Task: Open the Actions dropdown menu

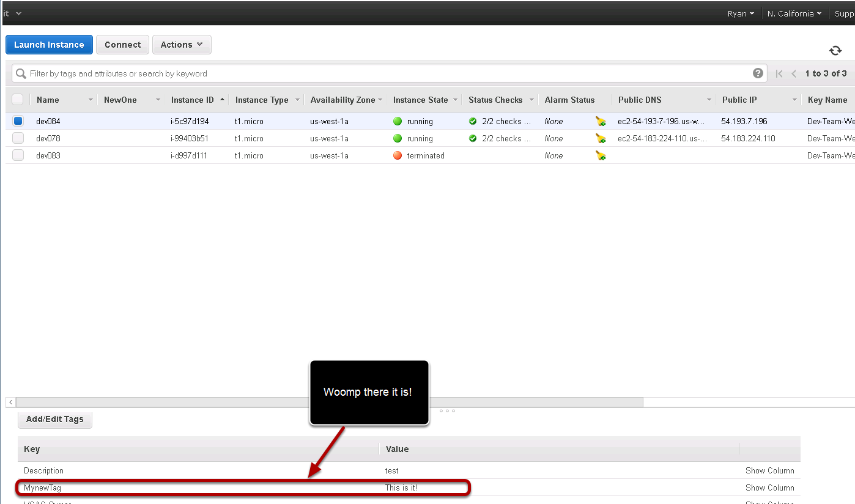Action: pos(182,45)
